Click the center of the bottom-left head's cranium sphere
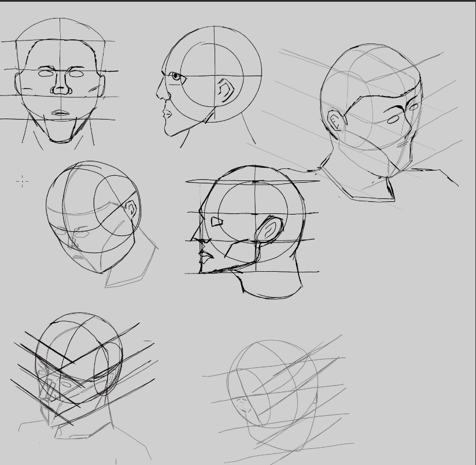 click(x=79, y=357)
